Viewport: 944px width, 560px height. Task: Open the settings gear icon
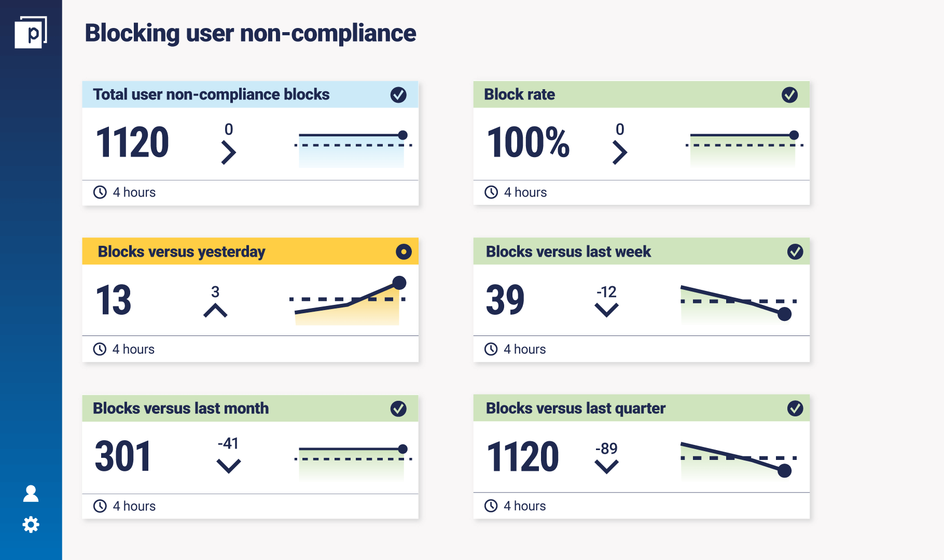[31, 525]
